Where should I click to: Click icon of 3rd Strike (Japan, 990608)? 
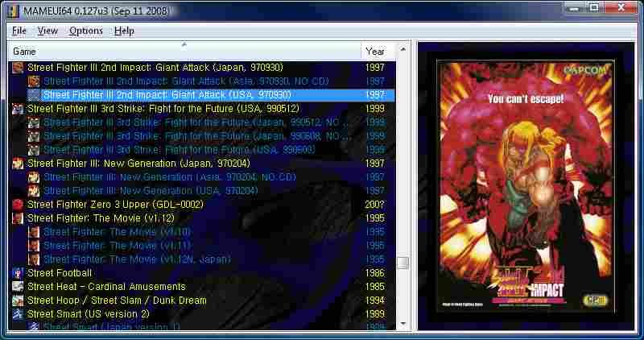(x=34, y=136)
